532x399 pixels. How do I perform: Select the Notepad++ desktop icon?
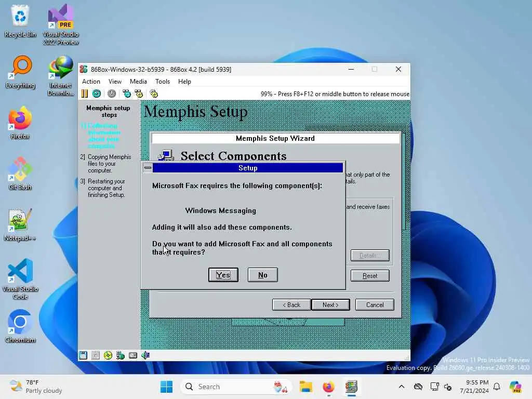pyautogui.click(x=20, y=224)
